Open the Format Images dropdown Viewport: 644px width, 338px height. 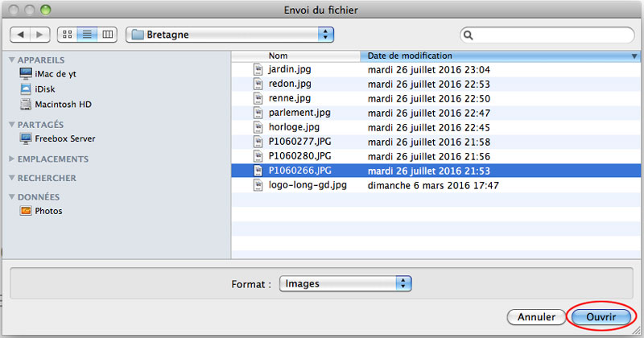[345, 283]
